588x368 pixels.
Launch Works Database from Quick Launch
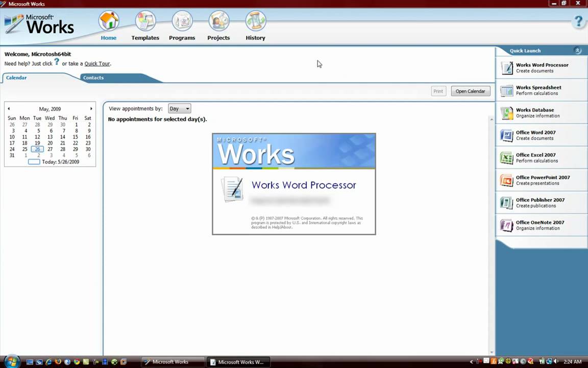coord(542,113)
